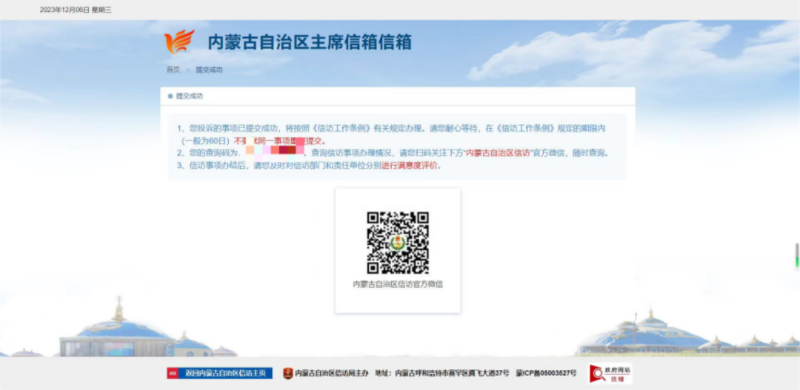The image size is (800, 390).
Task: Click the red 进行满意度评价 text
Action: [409, 166]
